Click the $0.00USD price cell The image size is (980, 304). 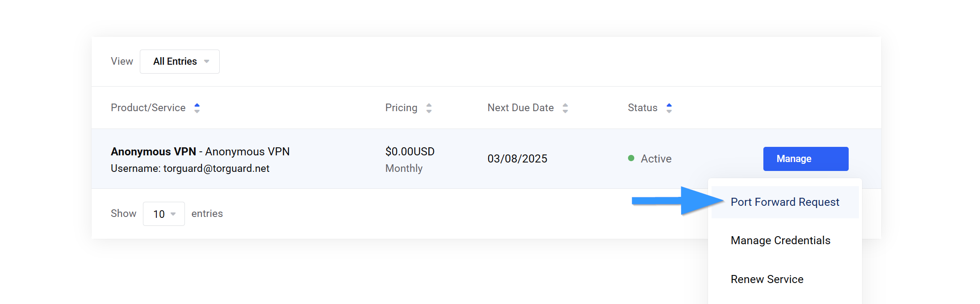[410, 152]
